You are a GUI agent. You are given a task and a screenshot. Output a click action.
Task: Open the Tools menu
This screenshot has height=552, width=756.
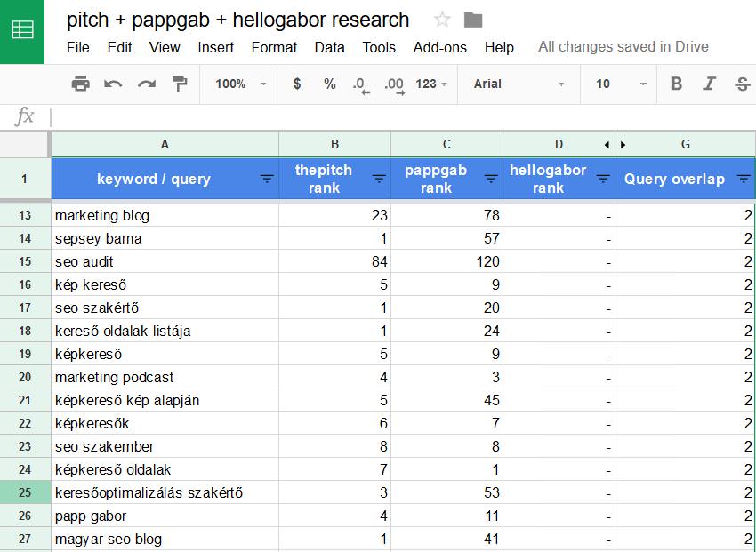[x=379, y=47]
